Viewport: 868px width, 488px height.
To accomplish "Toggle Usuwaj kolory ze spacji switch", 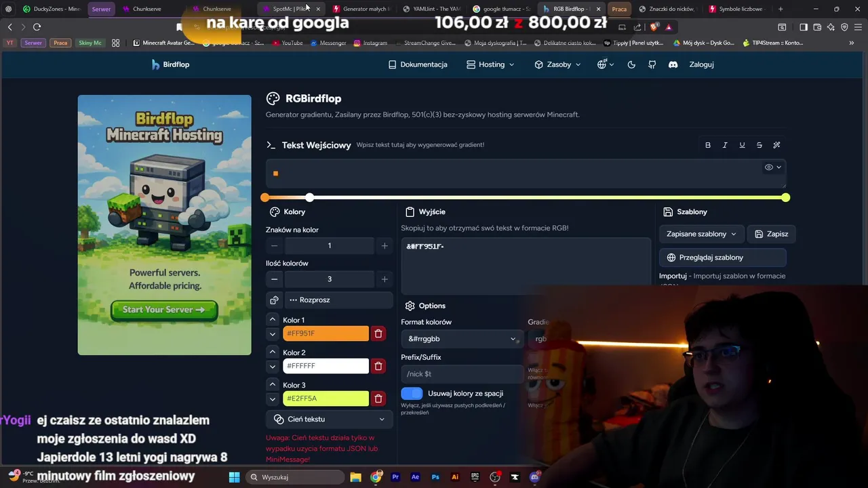I will click(x=412, y=393).
